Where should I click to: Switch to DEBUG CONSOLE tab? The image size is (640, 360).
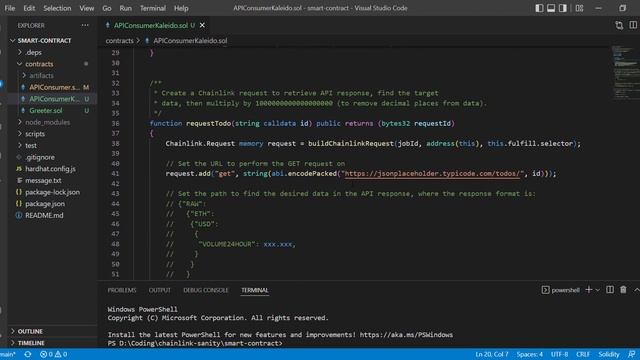(x=206, y=290)
